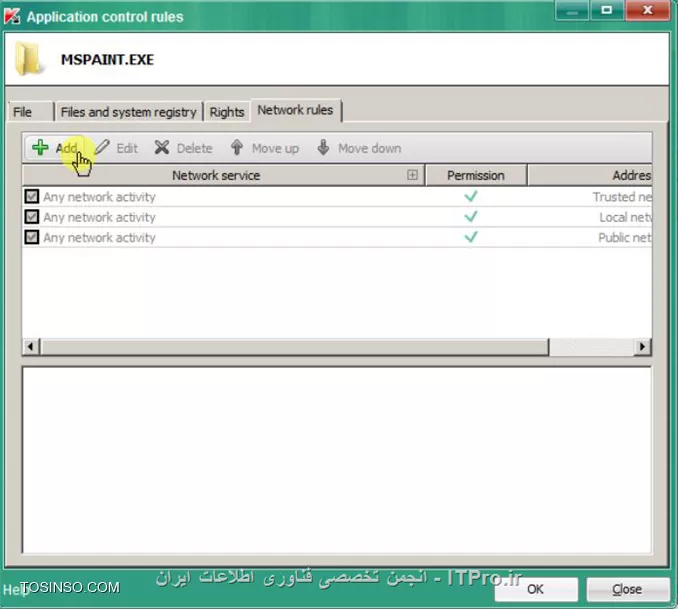Click the pencil Edit icon
Viewport: 678px width, 609px height.
pos(102,147)
